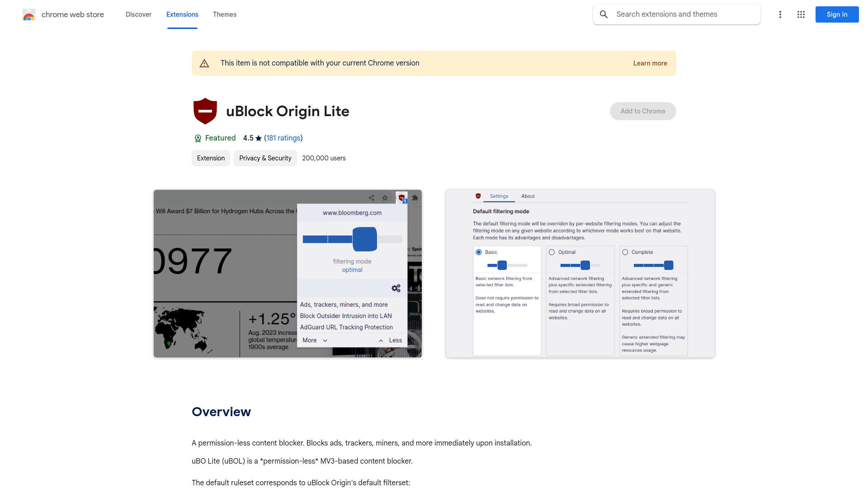This screenshot has width=868, height=488.
Task: Click Learn more in compatibility banner
Action: (650, 63)
